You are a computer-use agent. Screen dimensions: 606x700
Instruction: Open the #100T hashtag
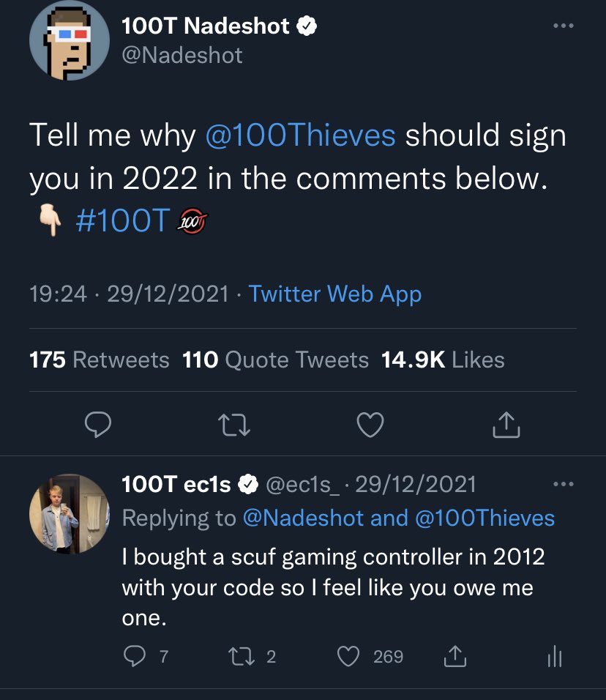[123, 219]
